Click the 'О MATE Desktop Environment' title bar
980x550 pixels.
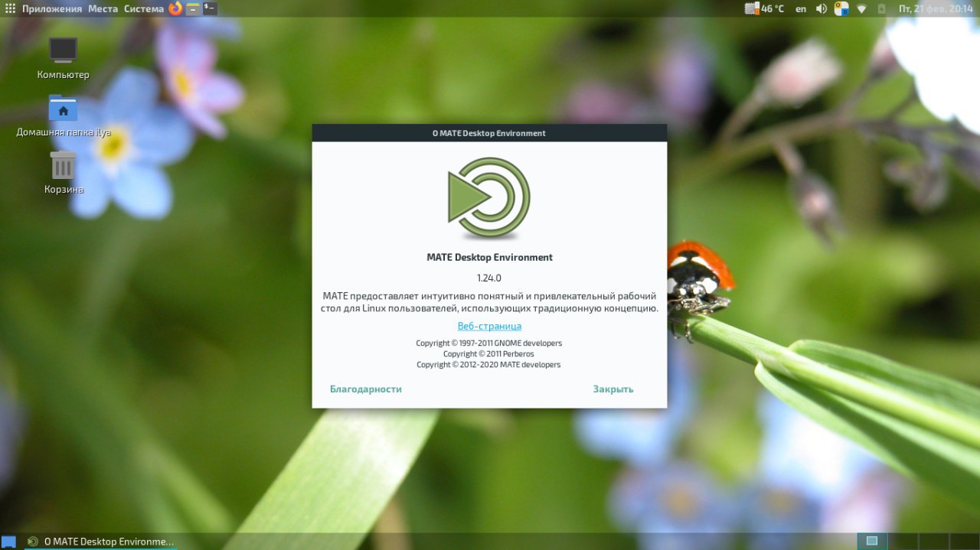coord(489,133)
